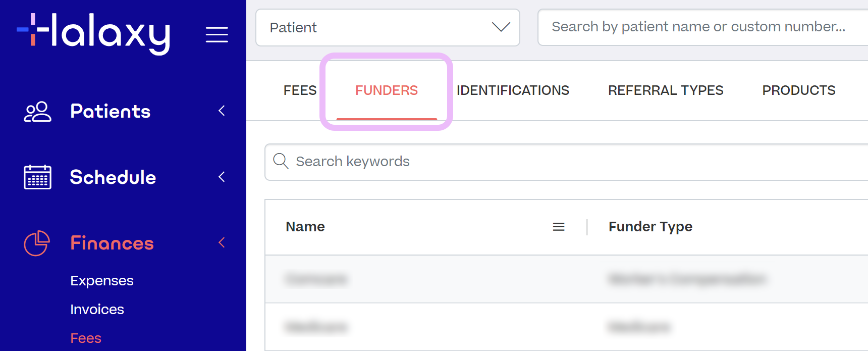Click the Schedule calendar icon
This screenshot has height=351, width=868.
tap(37, 177)
